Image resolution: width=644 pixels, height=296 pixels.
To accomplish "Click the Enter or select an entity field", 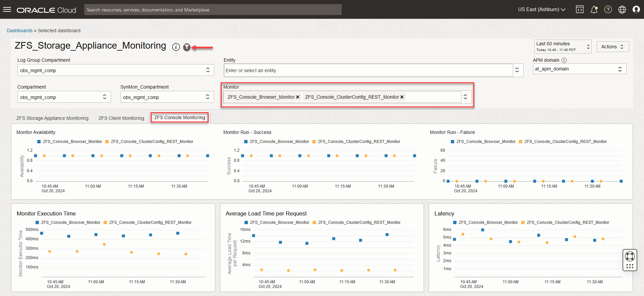I will click(x=368, y=70).
